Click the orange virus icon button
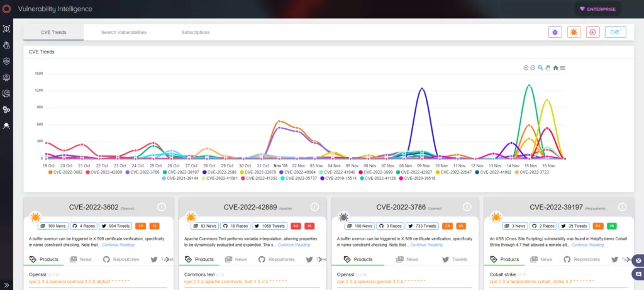644x290 pixels. click(x=574, y=32)
